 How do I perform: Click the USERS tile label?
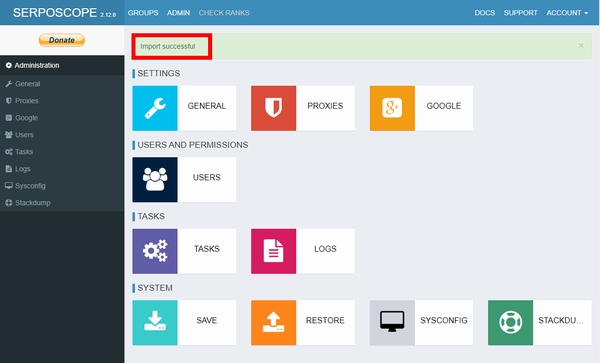click(x=207, y=177)
